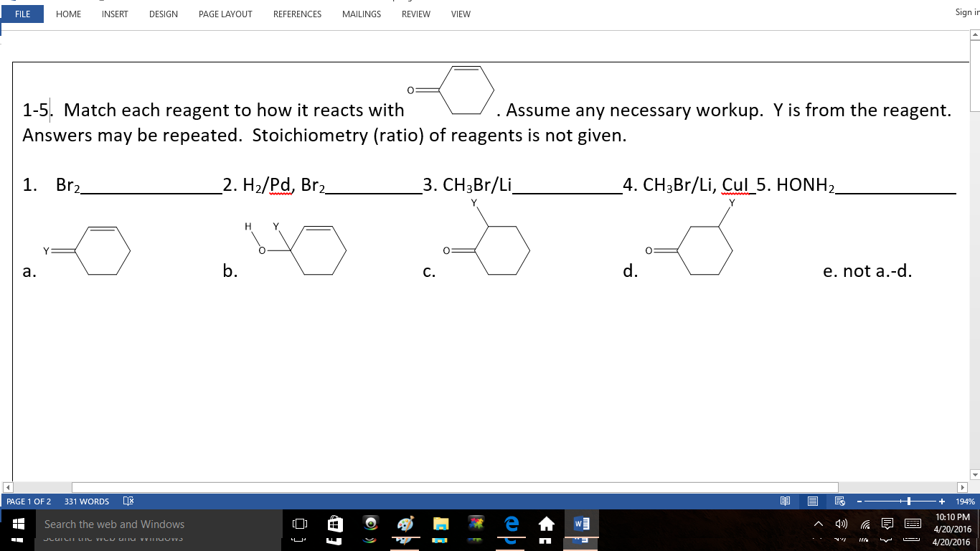Viewport: 980px width, 551px height.
Task: Toggle Print Layout view in the status bar
Action: pos(812,501)
